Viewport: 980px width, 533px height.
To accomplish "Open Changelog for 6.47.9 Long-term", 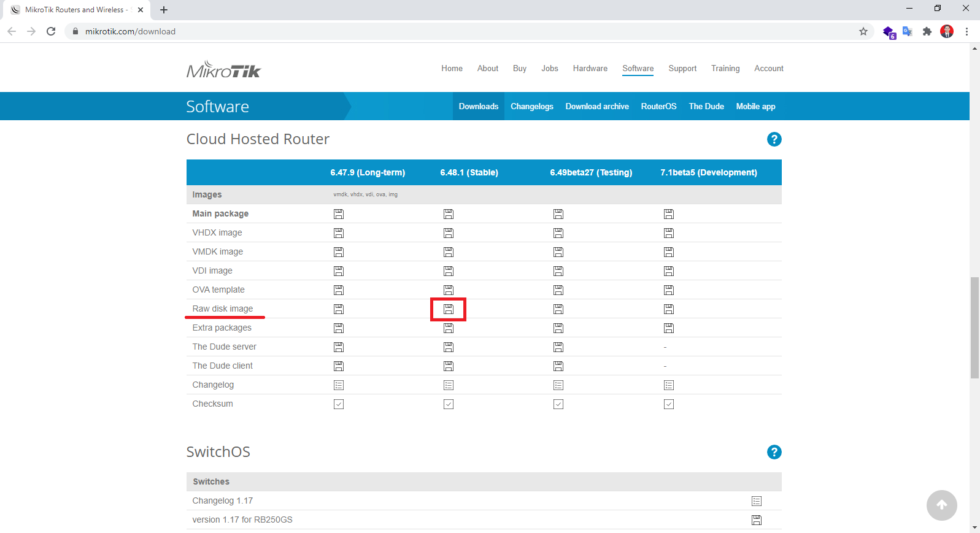I will tap(339, 385).
